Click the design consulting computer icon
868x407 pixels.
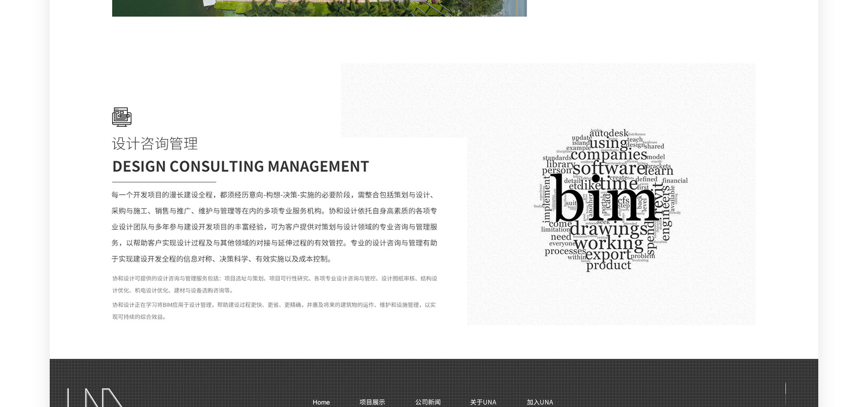pos(122,117)
